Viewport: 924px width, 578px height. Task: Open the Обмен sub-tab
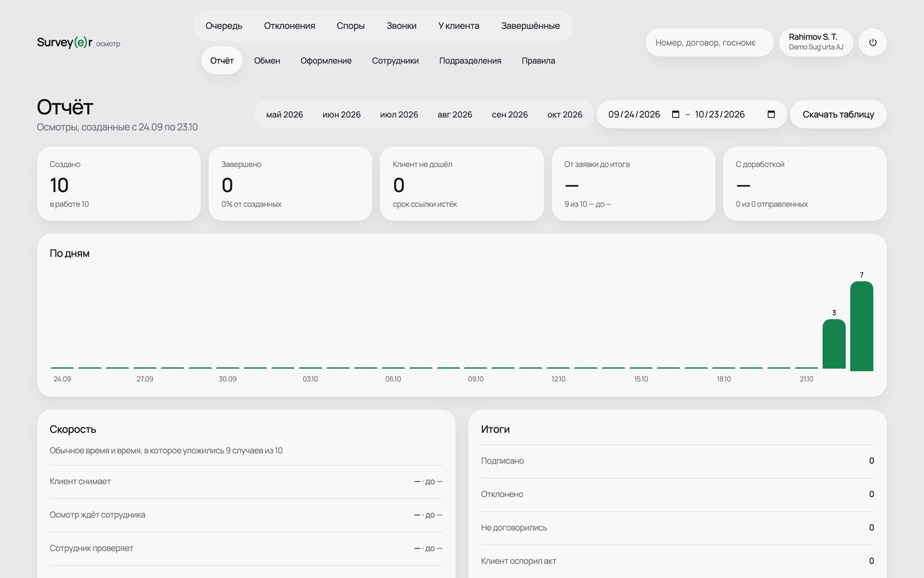267,61
